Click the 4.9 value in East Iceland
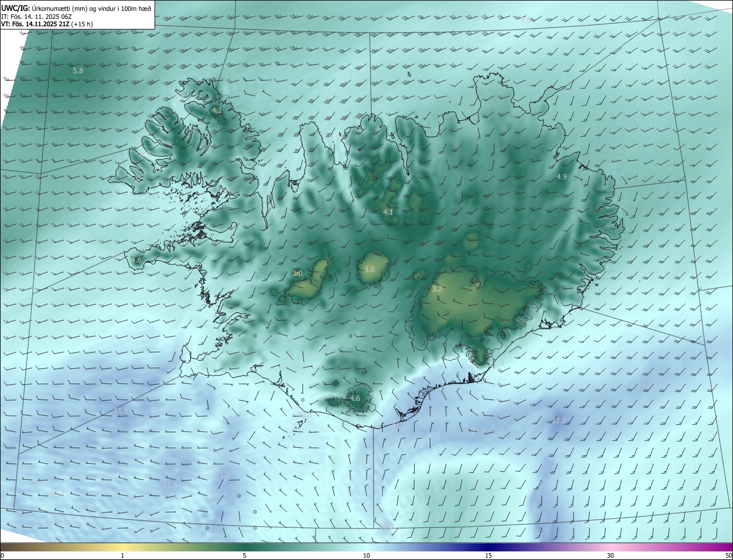This screenshot has height=560, width=733. (x=562, y=176)
